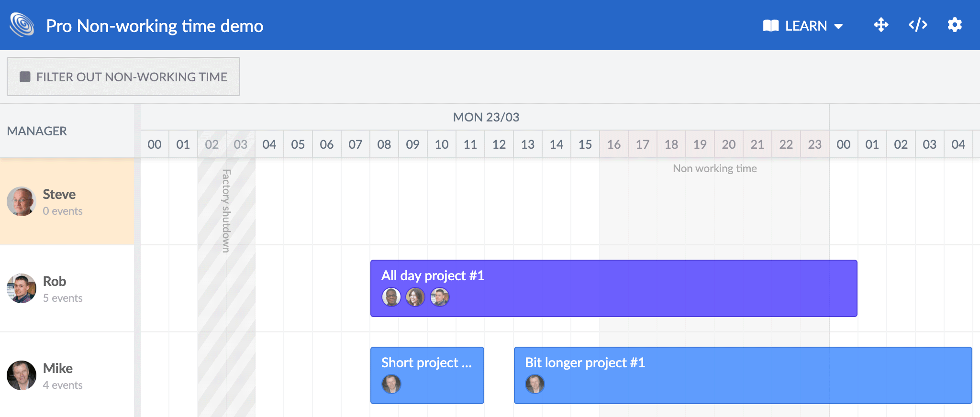The image size is (980, 417).
Task: Click Steve's avatar photo
Action: click(x=22, y=201)
